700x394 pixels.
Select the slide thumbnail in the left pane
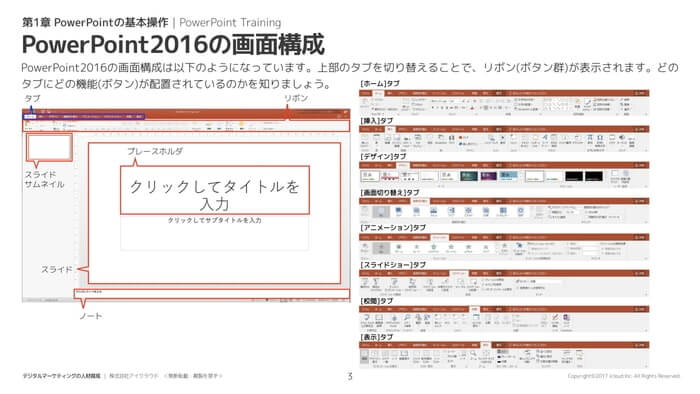(x=49, y=147)
